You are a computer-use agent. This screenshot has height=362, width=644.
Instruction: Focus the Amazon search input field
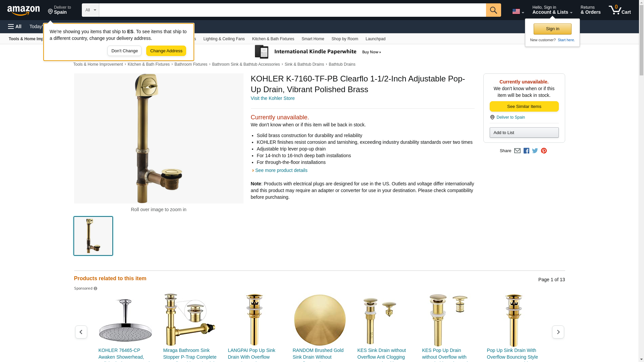click(292, 10)
